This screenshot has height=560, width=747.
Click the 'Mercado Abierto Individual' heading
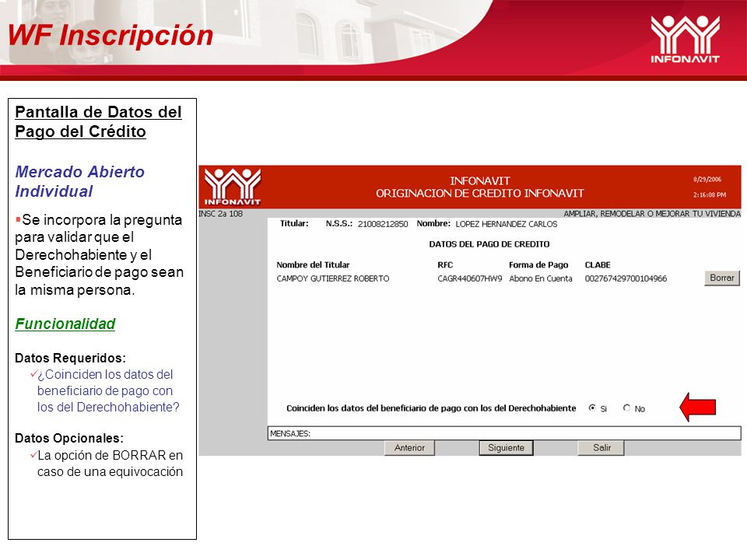click(79, 181)
